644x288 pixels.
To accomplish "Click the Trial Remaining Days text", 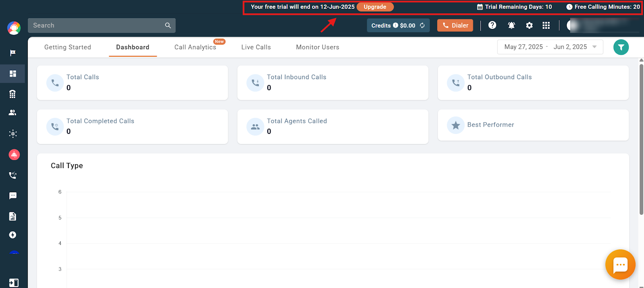I will tap(518, 7).
